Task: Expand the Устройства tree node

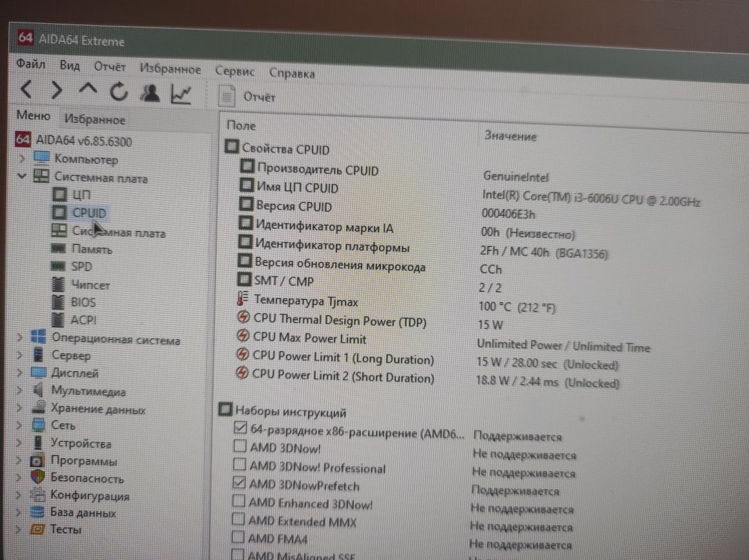Action: point(19,443)
